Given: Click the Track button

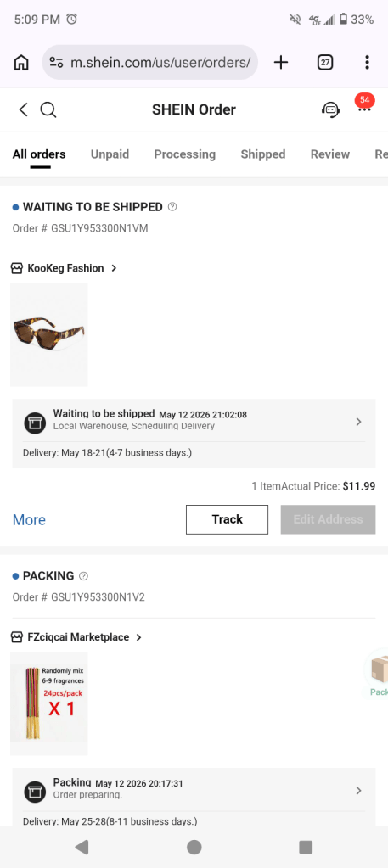Looking at the screenshot, I should (227, 519).
